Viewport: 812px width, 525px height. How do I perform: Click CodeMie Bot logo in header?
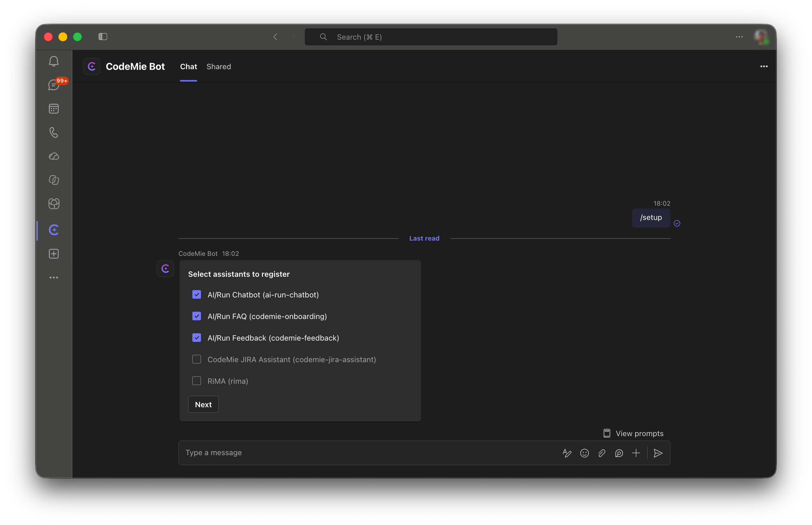tap(91, 66)
